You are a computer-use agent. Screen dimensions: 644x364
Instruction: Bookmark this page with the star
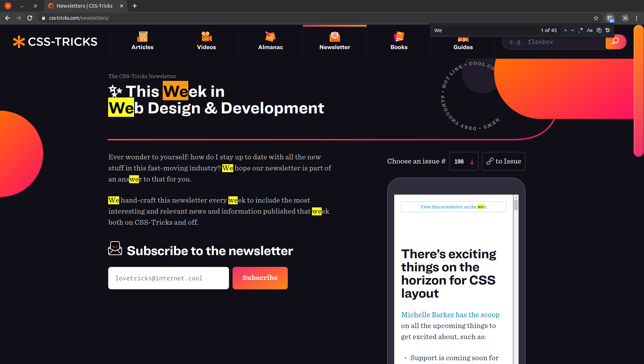click(x=596, y=18)
